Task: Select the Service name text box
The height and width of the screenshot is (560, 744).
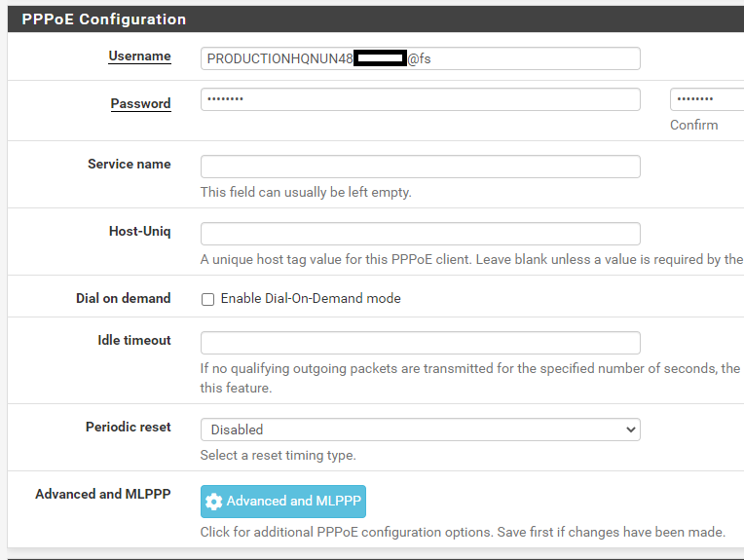Action: pyautogui.click(x=420, y=167)
